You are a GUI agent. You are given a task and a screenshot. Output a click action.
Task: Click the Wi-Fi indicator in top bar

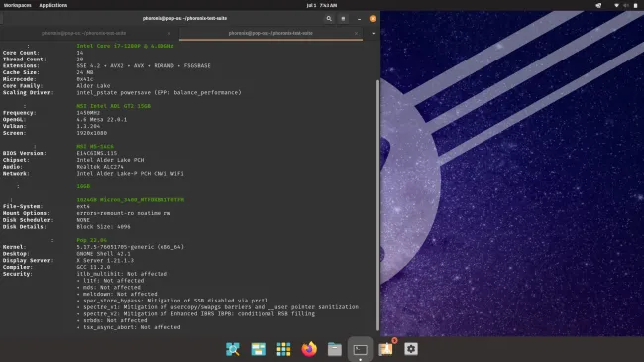(x=616, y=5)
